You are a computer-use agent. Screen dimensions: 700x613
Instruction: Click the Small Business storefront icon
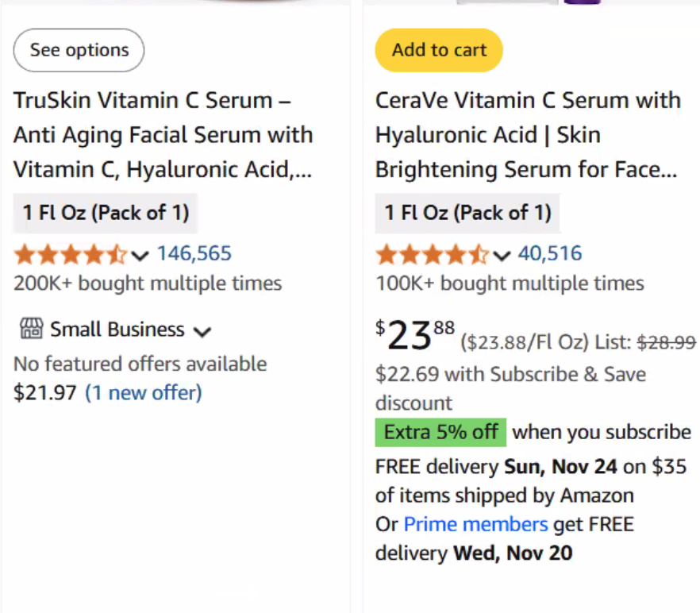point(30,330)
